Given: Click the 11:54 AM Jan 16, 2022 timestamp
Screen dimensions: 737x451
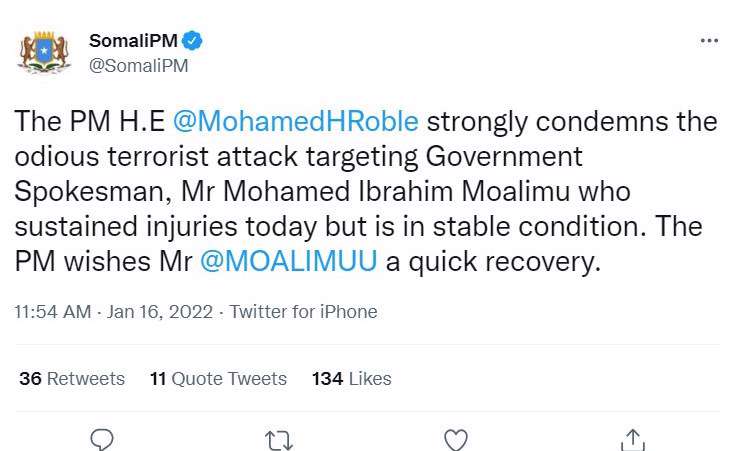Looking at the screenshot, I should pyautogui.click(x=113, y=312).
